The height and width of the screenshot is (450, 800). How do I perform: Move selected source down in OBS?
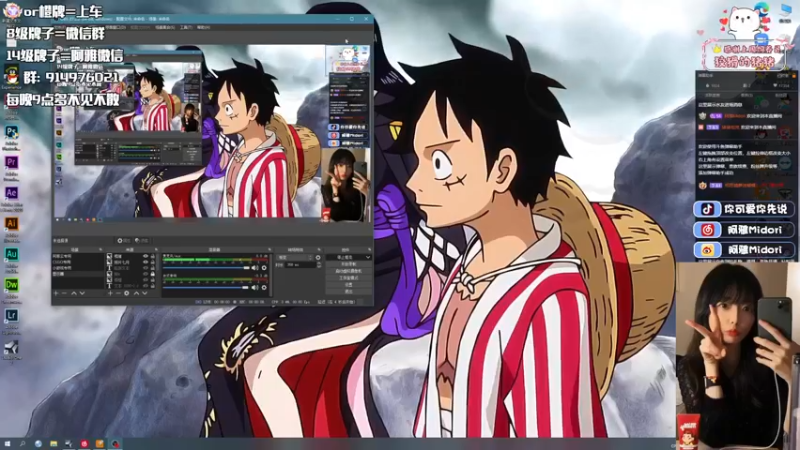tap(145, 293)
